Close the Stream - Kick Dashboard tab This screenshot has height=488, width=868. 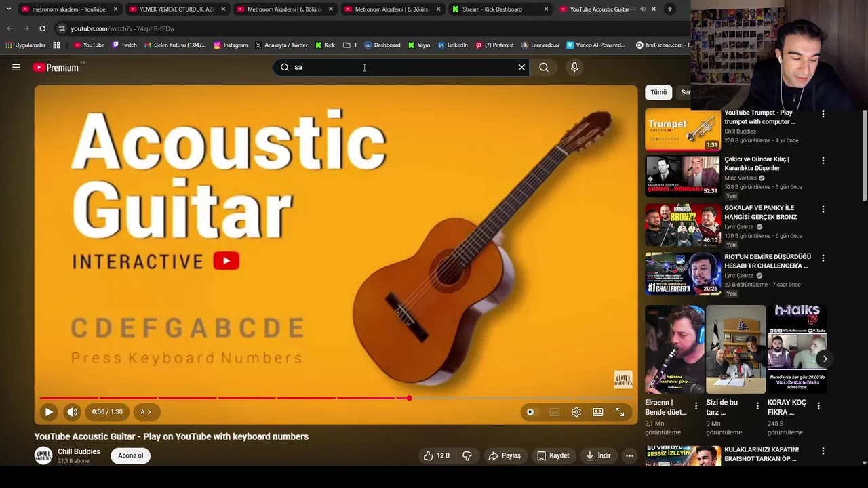point(546,9)
